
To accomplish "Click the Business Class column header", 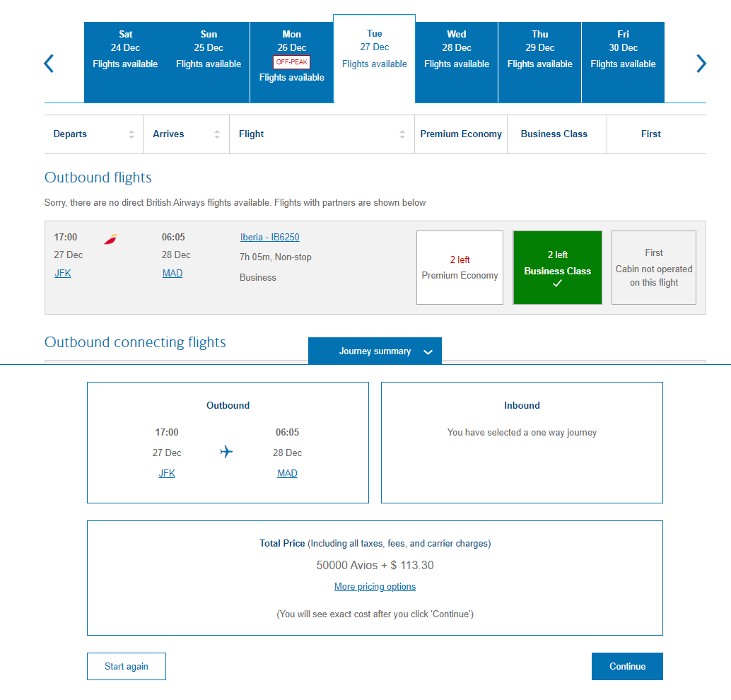I will [554, 134].
